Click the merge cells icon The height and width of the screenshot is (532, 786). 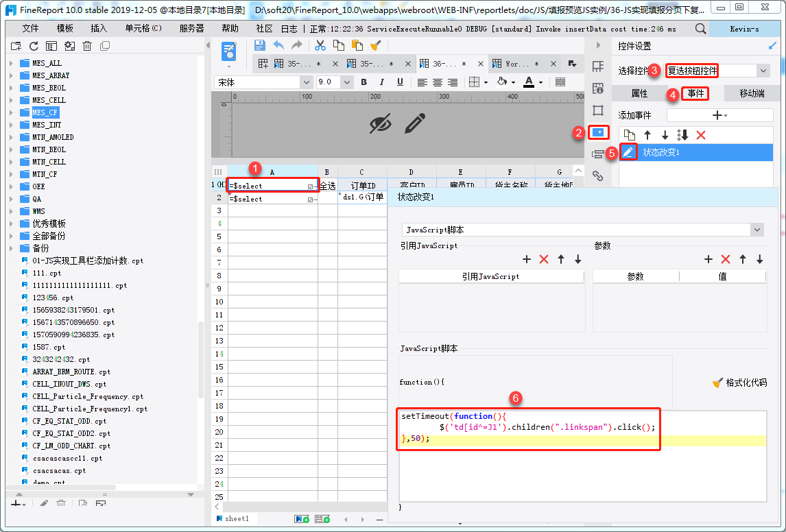(x=560, y=82)
